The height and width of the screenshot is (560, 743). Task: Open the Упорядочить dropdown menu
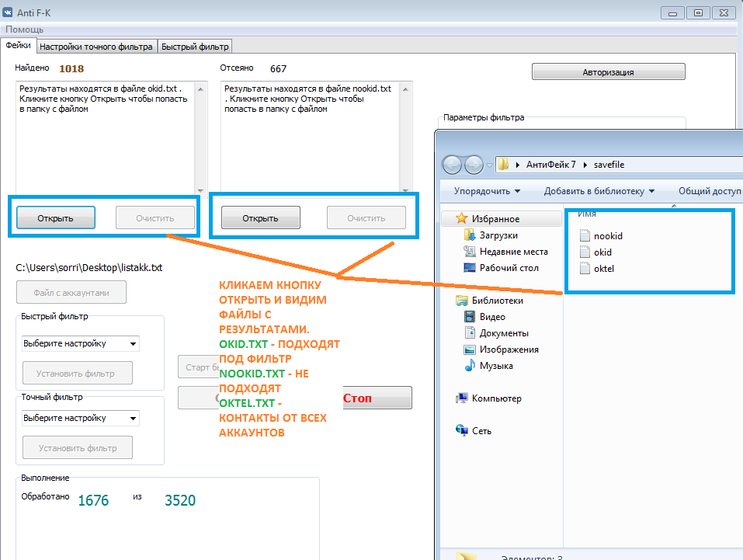tap(487, 191)
